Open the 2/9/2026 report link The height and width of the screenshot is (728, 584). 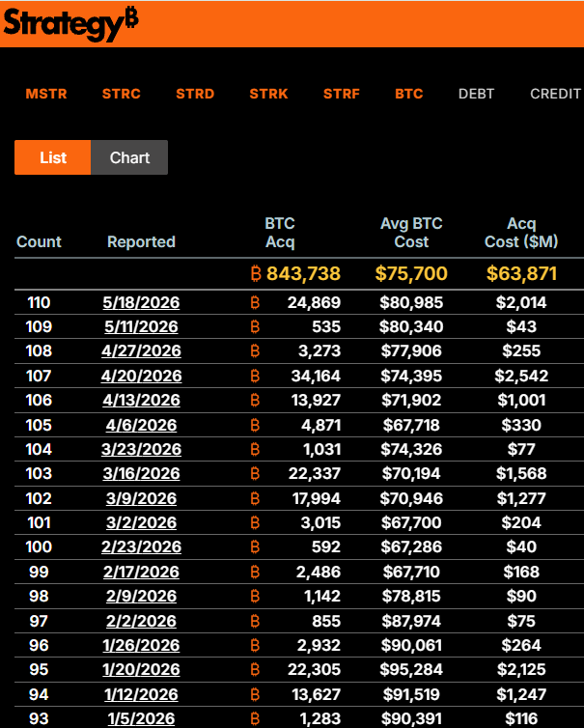point(141,596)
